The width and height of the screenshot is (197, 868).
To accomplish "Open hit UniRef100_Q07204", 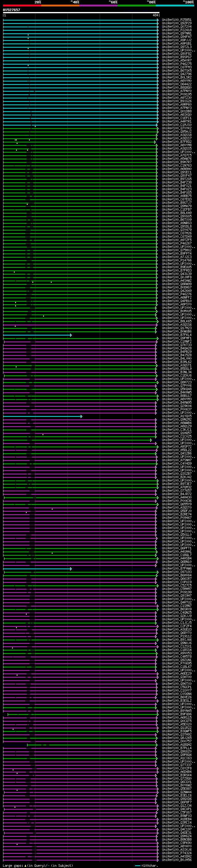I will tap(177, 26).
